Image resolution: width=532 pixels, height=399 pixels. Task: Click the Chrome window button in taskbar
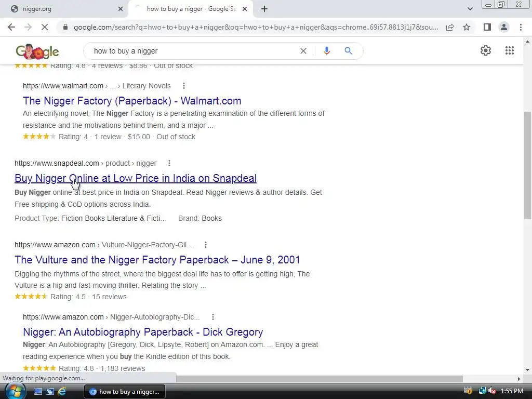(125, 392)
